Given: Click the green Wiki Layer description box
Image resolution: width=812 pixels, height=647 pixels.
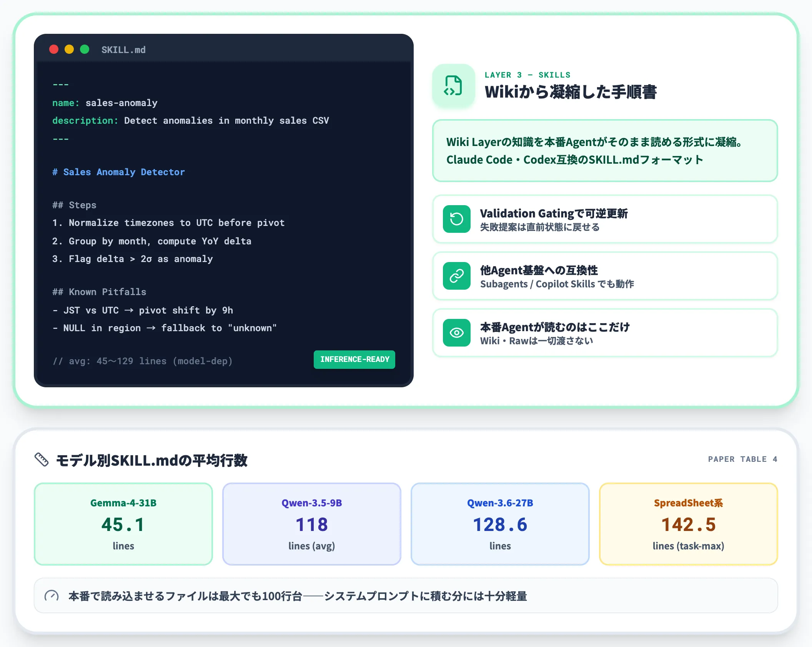Looking at the screenshot, I should [605, 151].
